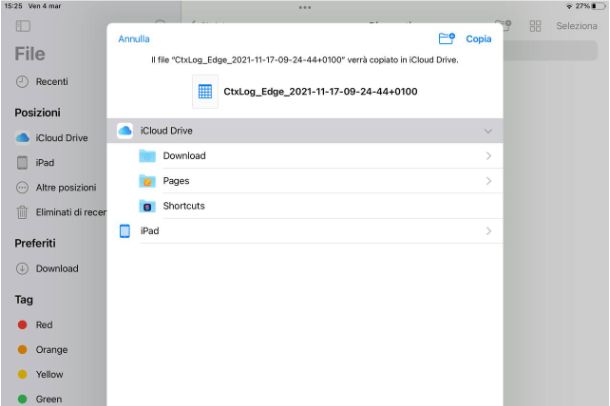
Task: Click the iPad device icon in dialog
Action: tap(124, 231)
